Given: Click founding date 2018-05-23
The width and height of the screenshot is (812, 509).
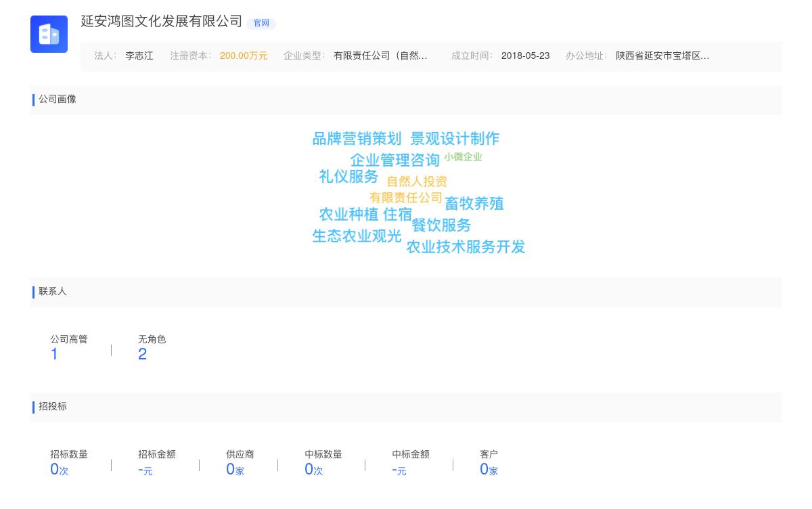Looking at the screenshot, I should (525, 56).
